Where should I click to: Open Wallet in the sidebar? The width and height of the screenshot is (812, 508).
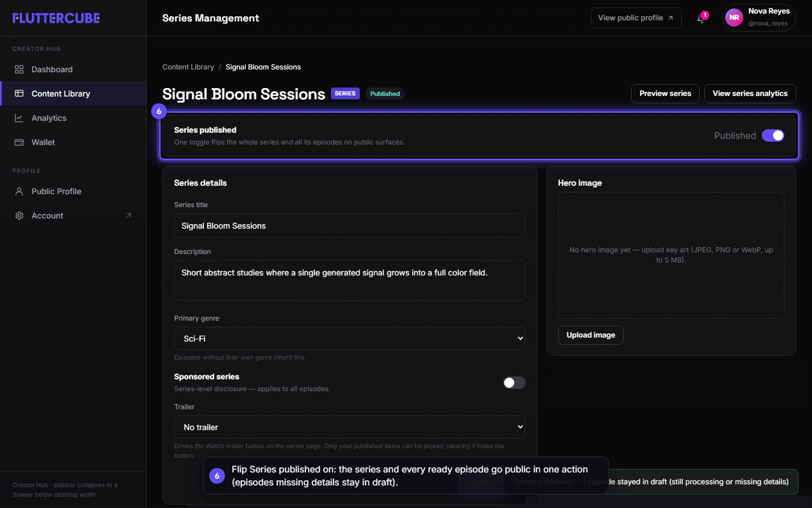[x=73, y=142]
